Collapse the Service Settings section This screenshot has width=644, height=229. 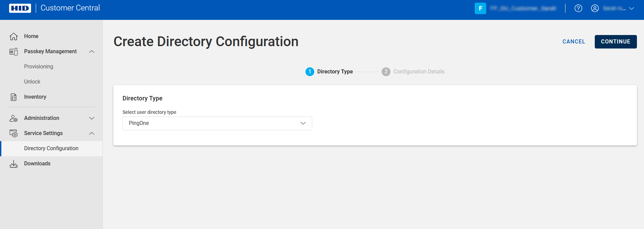click(x=92, y=133)
